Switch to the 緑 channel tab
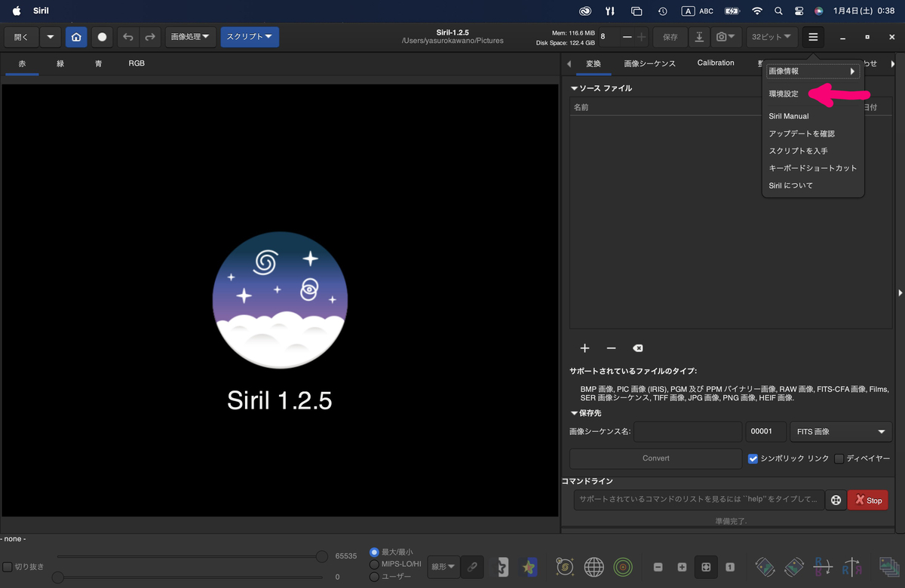Screen dimensions: 905x588 tap(60, 64)
